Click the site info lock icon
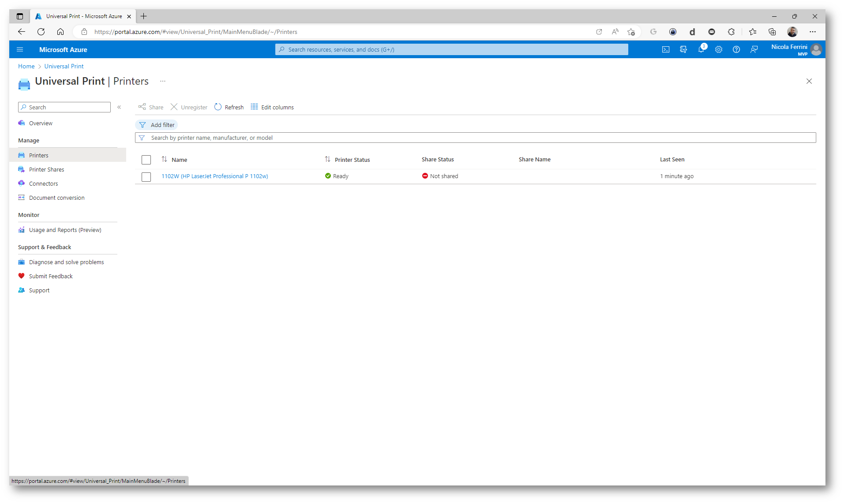844x504 pixels. [84, 32]
